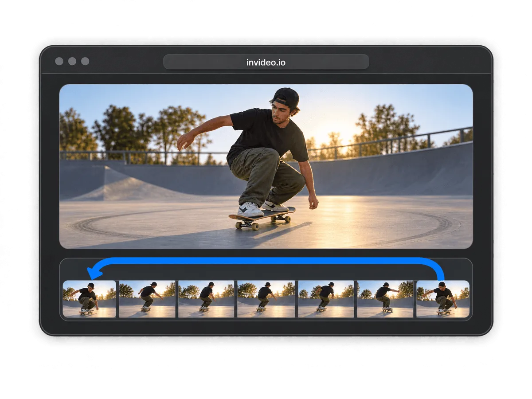Screen dimensions: 532x399
Task: Select the second timeline frame thumbnail
Action: (147, 299)
